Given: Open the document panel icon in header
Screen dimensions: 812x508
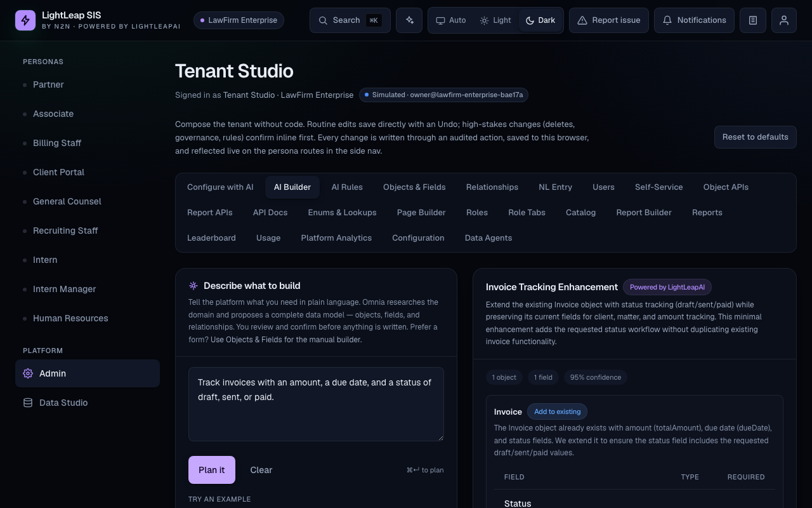Looking at the screenshot, I should [753, 20].
